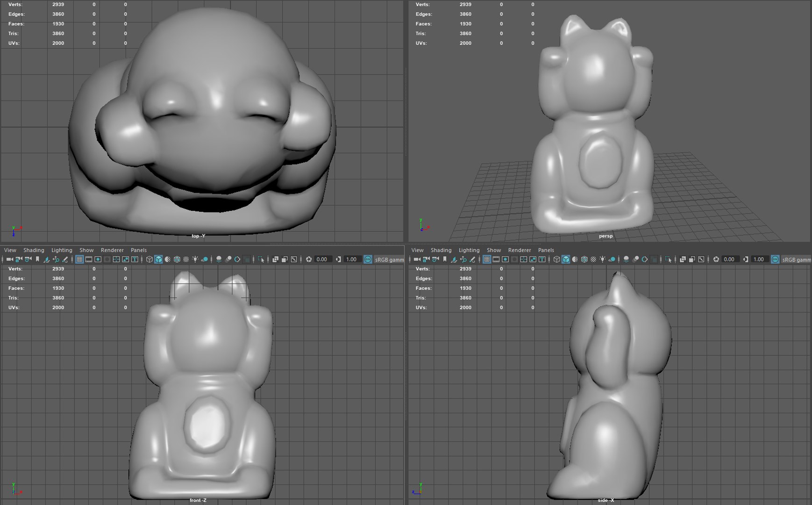
Task: Open Renderer menu in front -Z panel
Action: (112, 250)
